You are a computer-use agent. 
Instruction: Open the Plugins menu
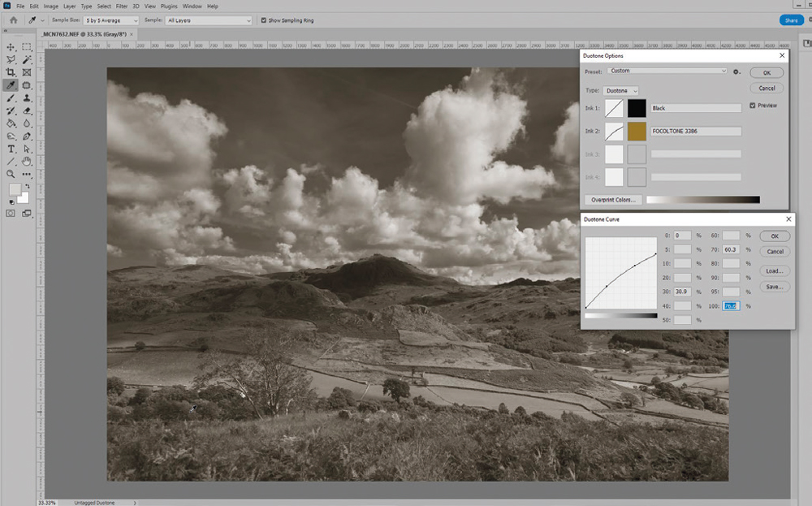pyautogui.click(x=169, y=6)
